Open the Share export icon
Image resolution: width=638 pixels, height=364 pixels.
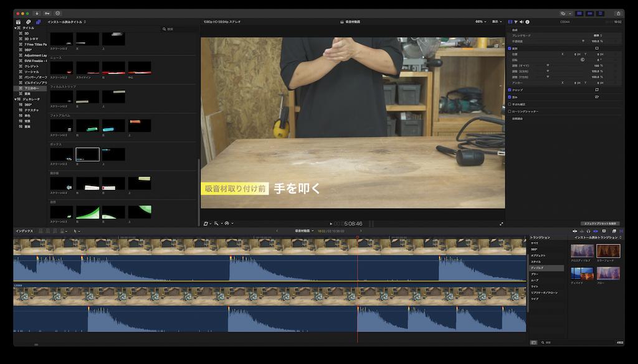point(618,14)
